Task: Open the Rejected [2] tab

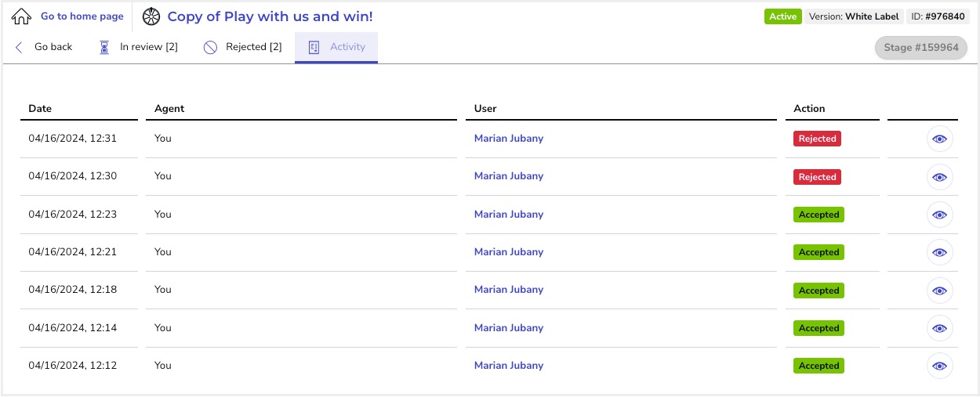Action: coord(242,47)
